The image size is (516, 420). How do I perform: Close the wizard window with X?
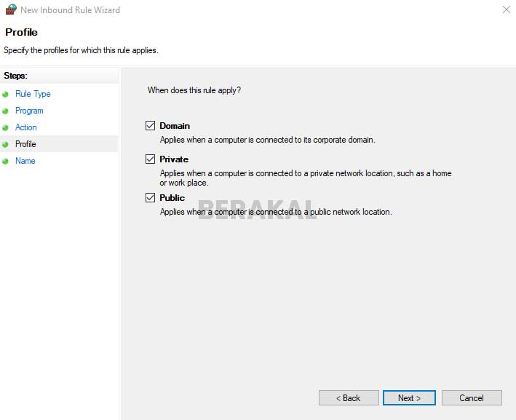point(506,10)
